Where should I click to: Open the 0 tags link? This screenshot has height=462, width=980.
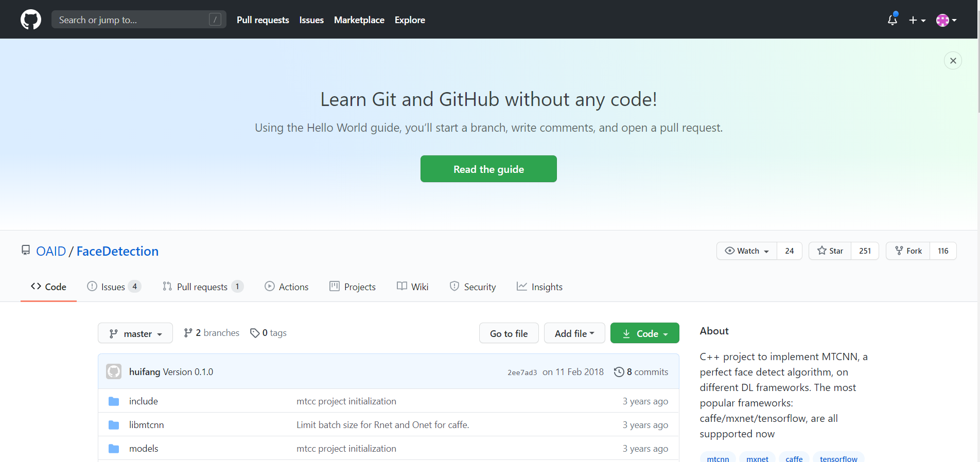point(268,333)
